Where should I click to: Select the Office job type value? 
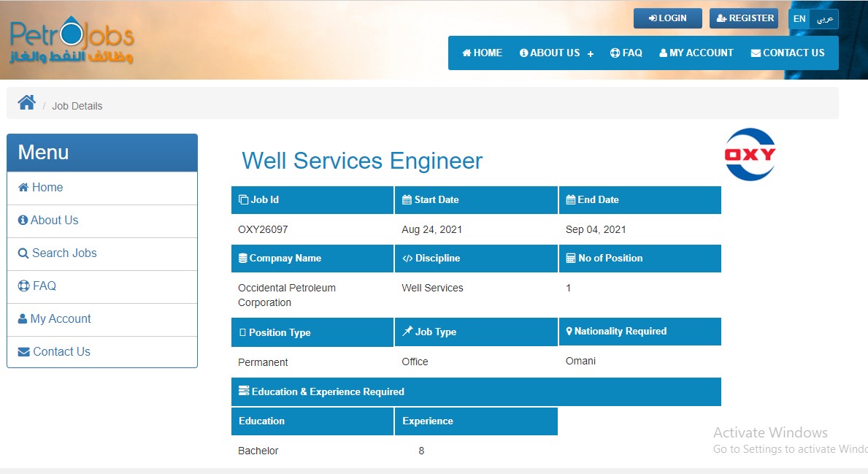[415, 362]
